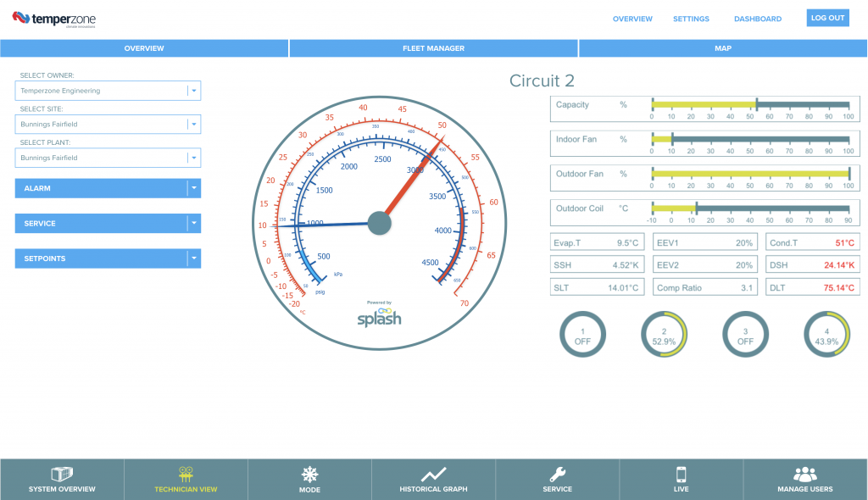
Task: Toggle compressor 1 OFF ring indicator
Action: click(x=584, y=336)
